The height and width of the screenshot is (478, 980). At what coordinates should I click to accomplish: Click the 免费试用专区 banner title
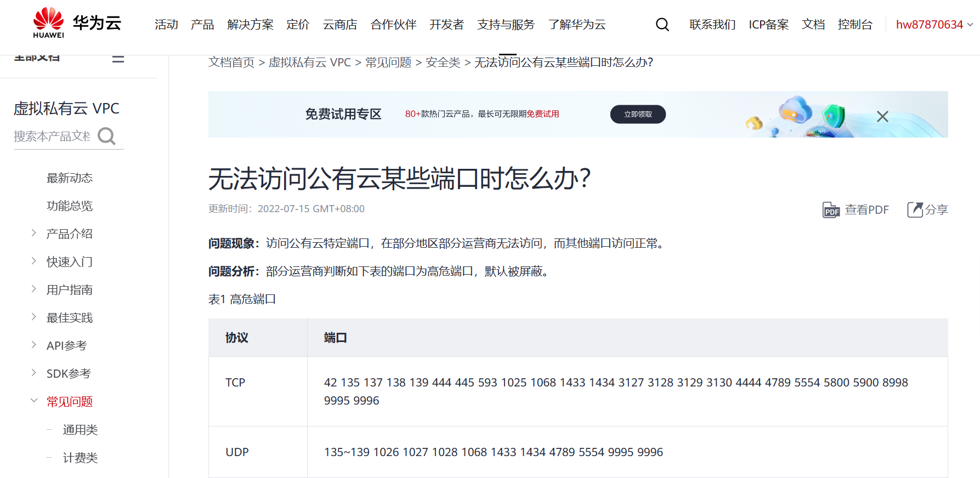pos(343,114)
